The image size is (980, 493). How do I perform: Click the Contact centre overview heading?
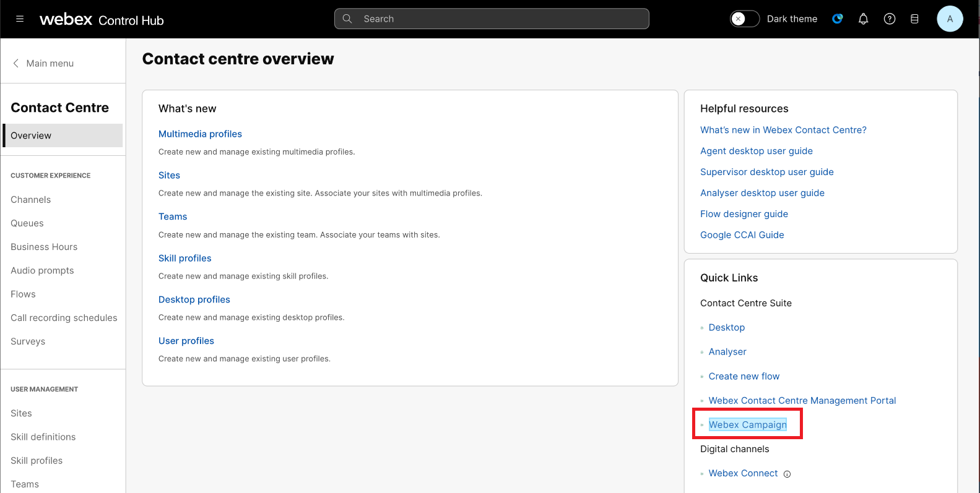(238, 59)
